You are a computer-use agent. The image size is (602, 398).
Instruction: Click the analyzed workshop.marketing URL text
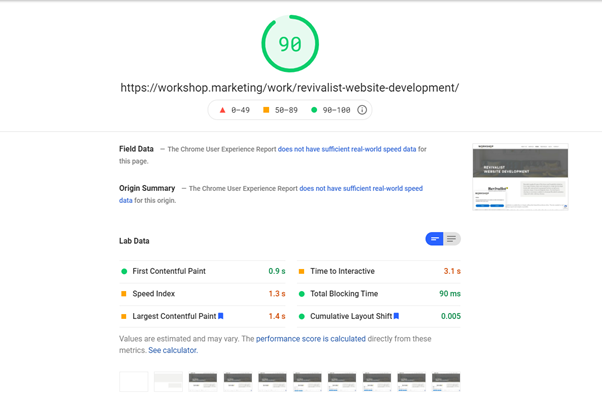click(x=289, y=88)
